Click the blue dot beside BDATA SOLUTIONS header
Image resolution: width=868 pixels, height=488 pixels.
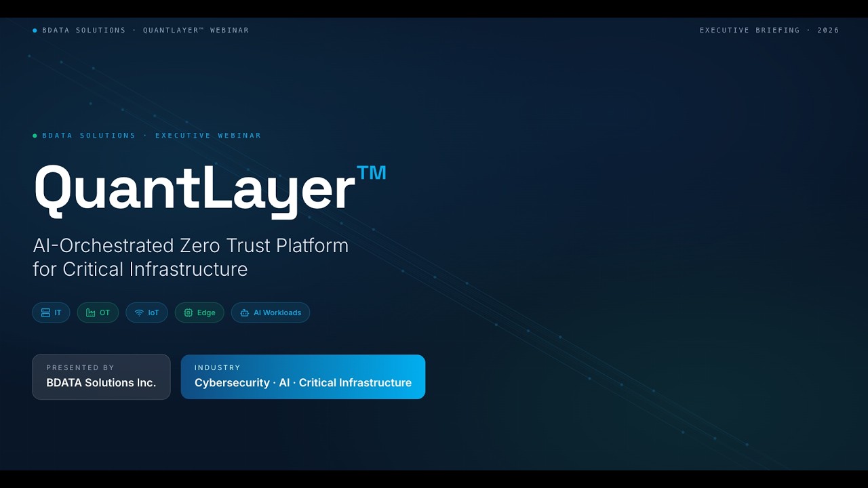35,30
